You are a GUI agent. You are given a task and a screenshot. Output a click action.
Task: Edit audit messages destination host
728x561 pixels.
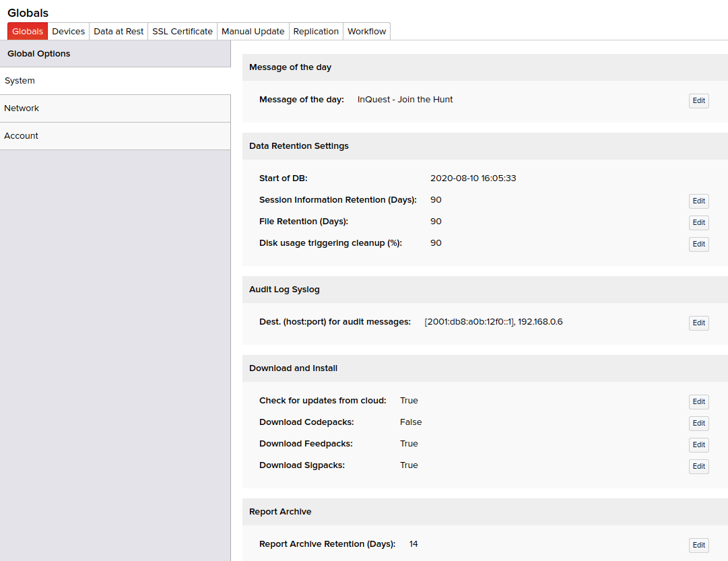[x=698, y=323]
